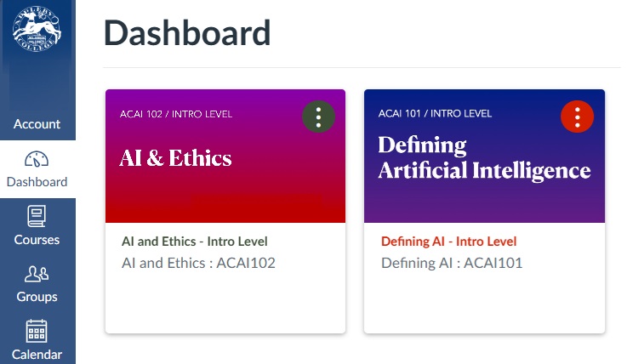This screenshot has width=627, height=364.
Task: Go to the Courses label in the sidebar
Action: coord(37,240)
